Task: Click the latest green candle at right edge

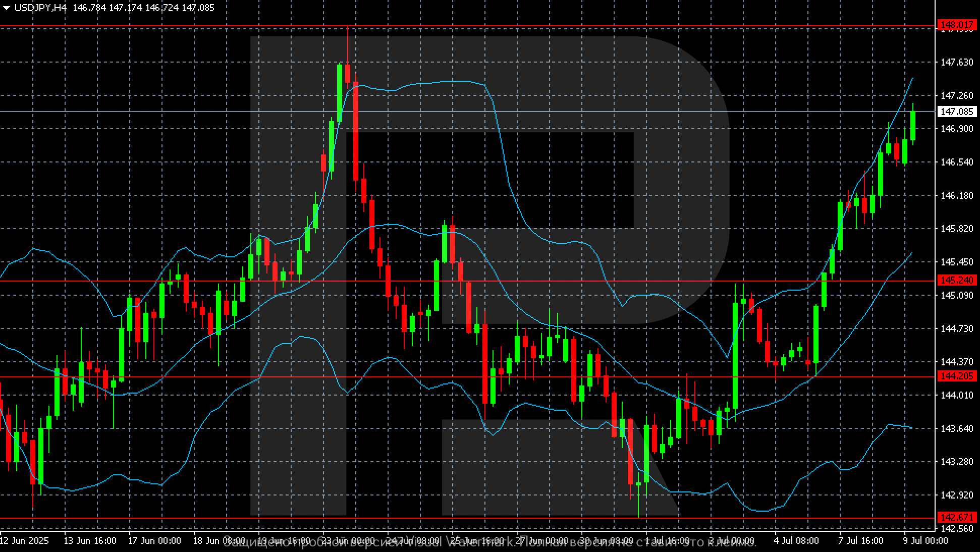Action: click(x=913, y=126)
